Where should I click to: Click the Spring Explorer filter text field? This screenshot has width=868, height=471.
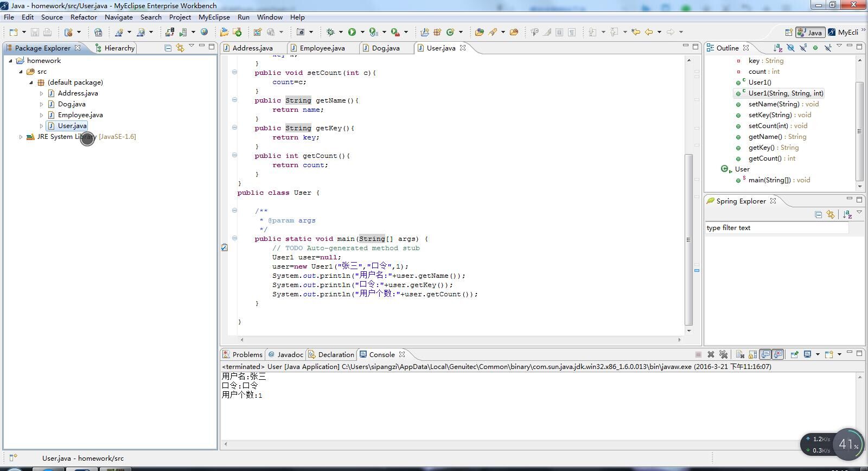pos(777,228)
